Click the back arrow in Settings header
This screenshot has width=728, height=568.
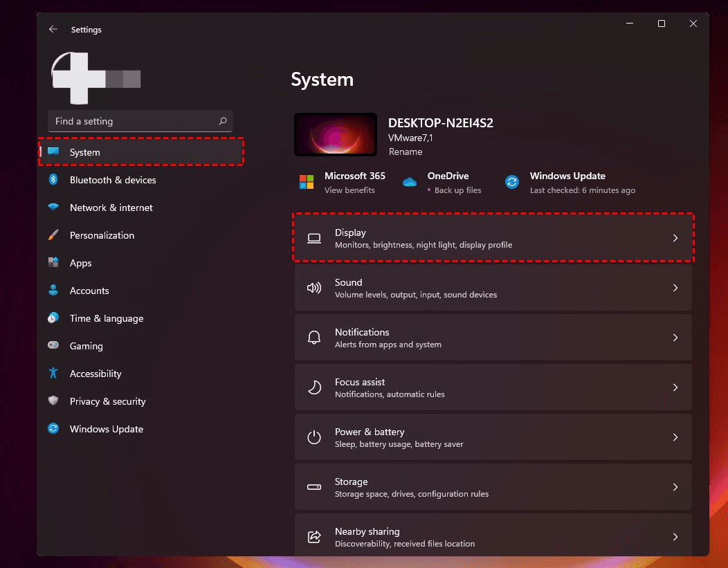click(x=53, y=29)
